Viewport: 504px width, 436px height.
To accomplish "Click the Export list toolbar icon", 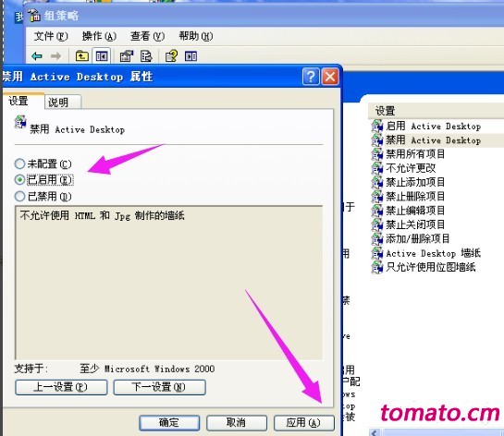I will point(146,56).
